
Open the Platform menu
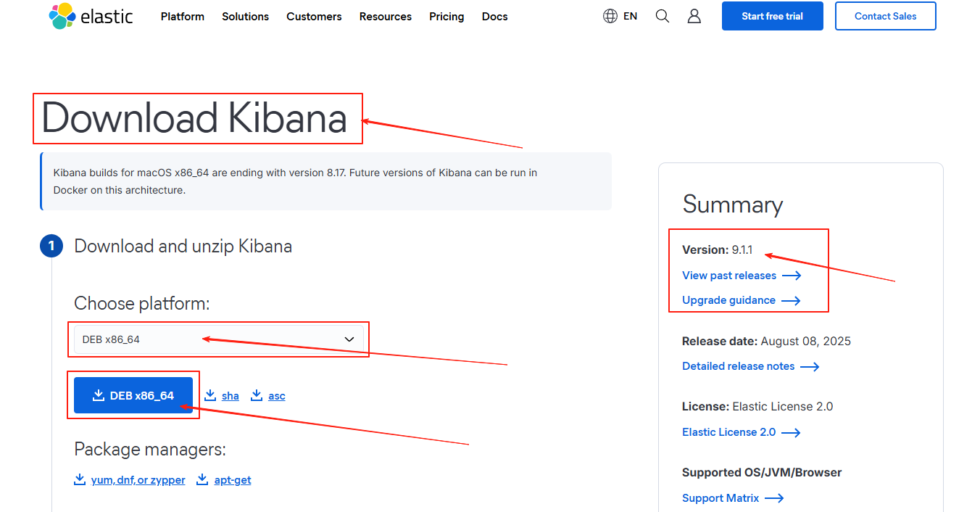coord(183,16)
